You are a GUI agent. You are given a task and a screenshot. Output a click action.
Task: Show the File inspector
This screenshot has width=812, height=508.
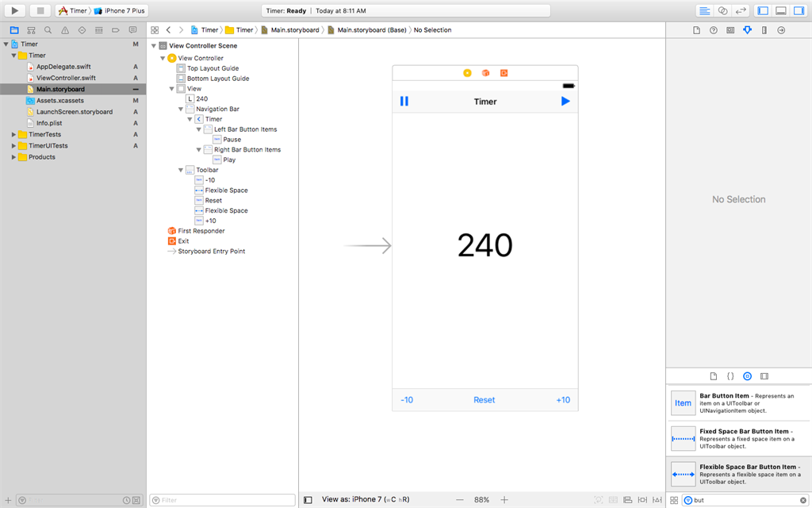tap(696, 30)
